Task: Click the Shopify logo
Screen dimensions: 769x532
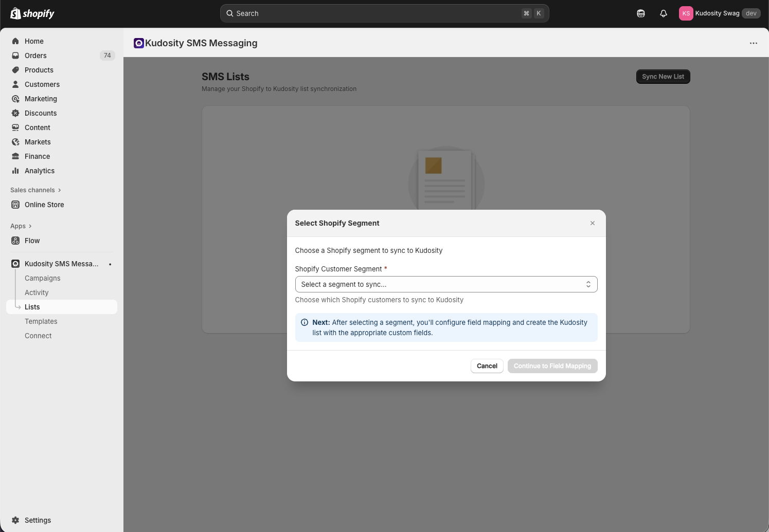Action: click(x=32, y=13)
